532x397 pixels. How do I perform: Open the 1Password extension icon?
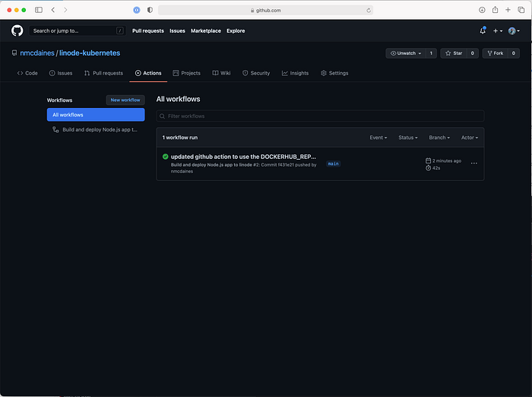[x=136, y=10]
